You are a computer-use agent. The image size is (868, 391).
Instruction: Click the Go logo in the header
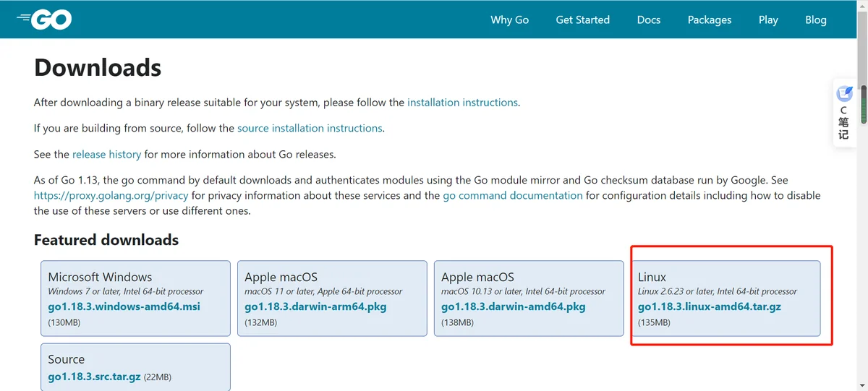coord(44,20)
